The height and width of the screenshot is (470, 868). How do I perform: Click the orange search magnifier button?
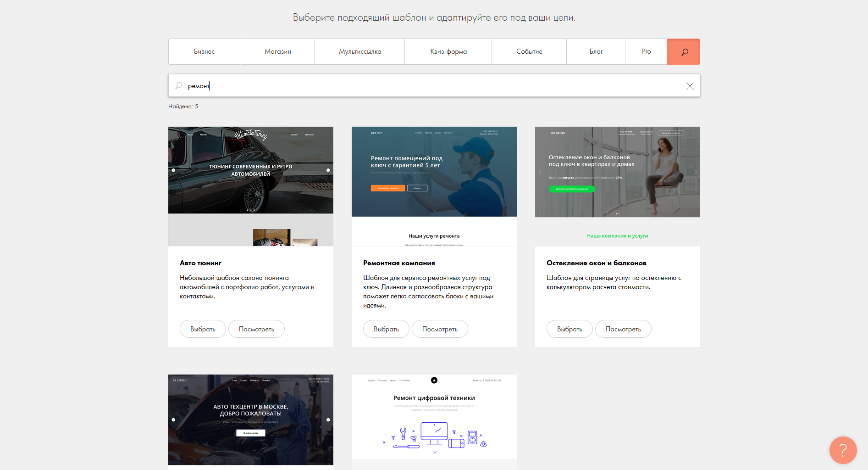pos(683,52)
